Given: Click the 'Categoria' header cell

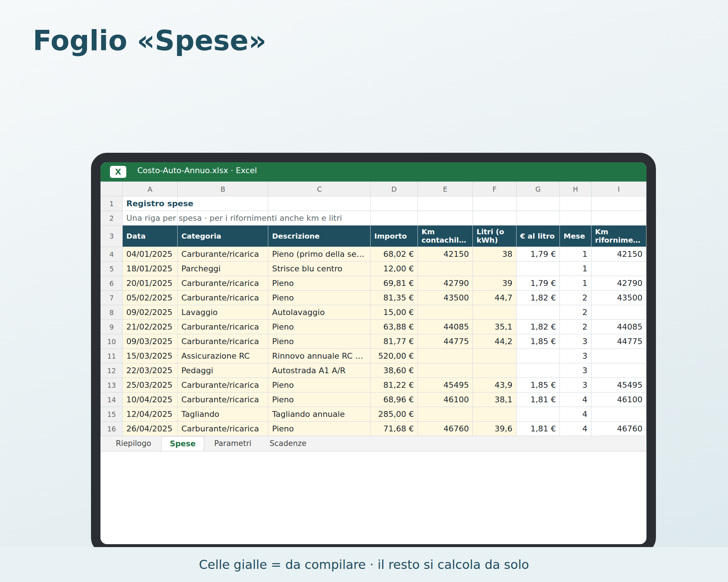Looking at the screenshot, I should 223,236.
